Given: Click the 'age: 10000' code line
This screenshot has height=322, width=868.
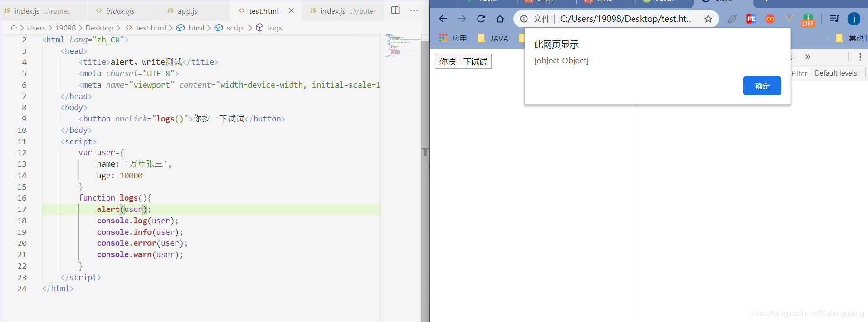Looking at the screenshot, I should (x=120, y=175).
